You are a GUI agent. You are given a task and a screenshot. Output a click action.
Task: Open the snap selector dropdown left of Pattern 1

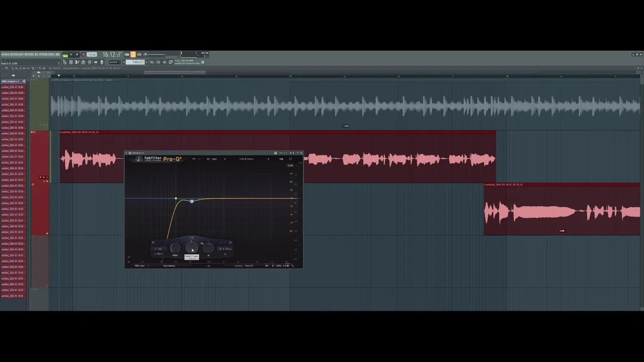(x=115, y=62)
